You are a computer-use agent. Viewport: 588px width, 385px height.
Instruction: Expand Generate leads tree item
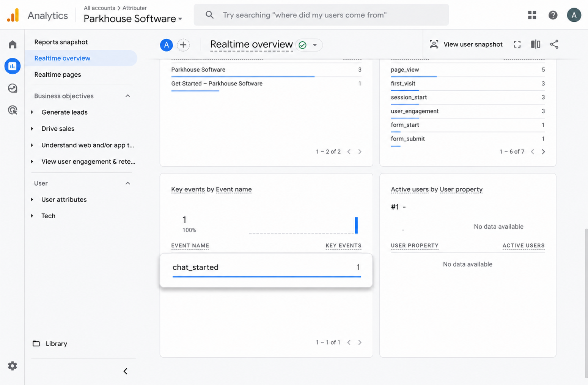point(32,112)
